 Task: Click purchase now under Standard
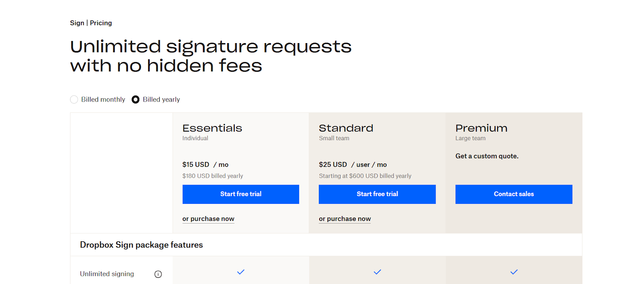coord(345,218)
